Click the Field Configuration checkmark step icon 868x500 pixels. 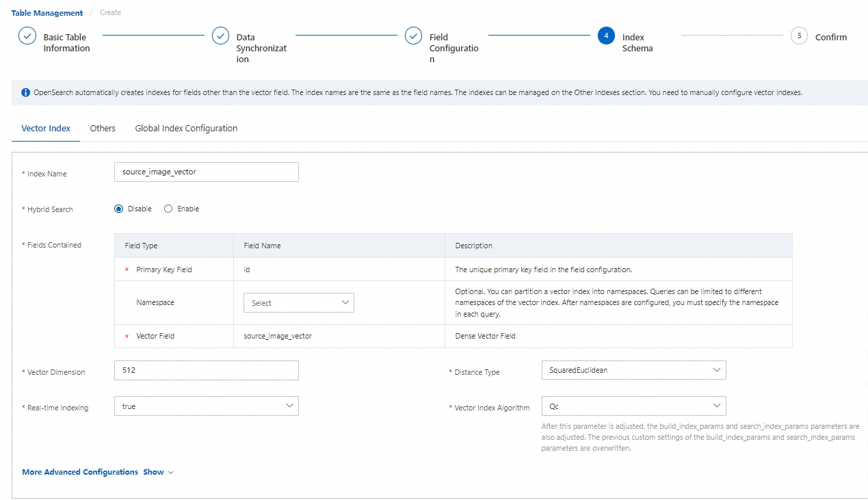pyautogui.click(x=413, y=36)
